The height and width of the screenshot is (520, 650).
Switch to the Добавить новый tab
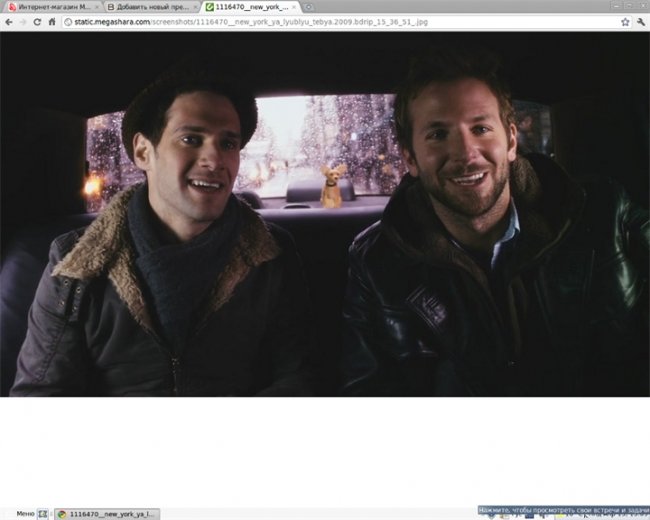click(x=148, y=7)
